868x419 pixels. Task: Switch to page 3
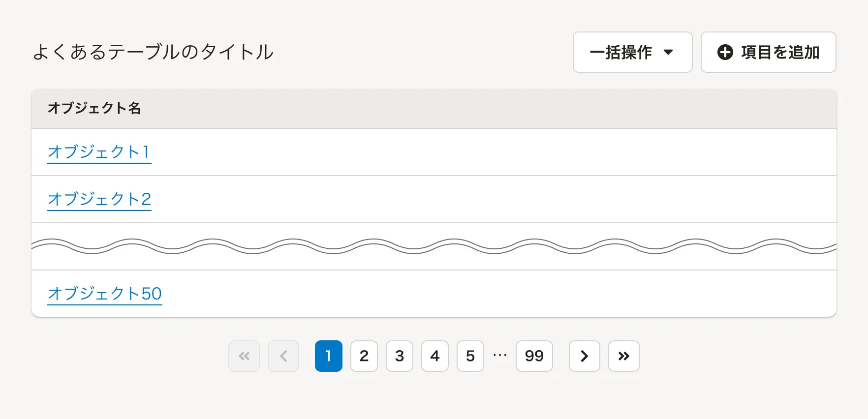(400, 356)
